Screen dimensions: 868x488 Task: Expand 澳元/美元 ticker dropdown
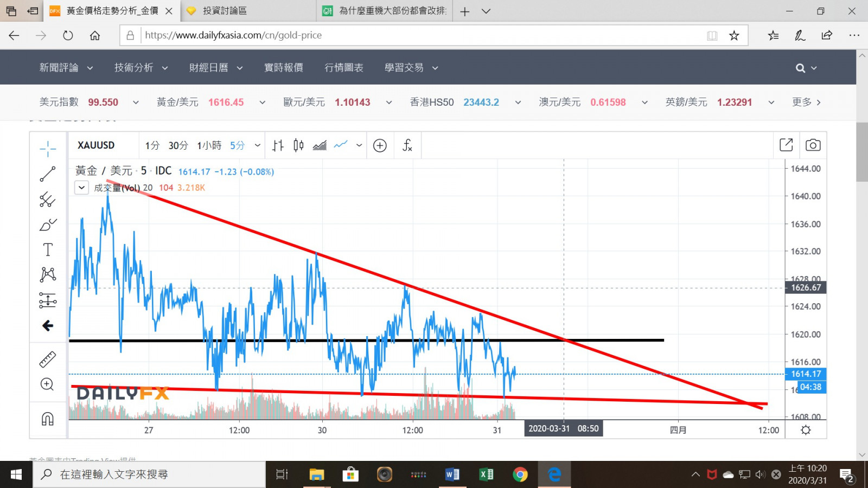(644, 102)
